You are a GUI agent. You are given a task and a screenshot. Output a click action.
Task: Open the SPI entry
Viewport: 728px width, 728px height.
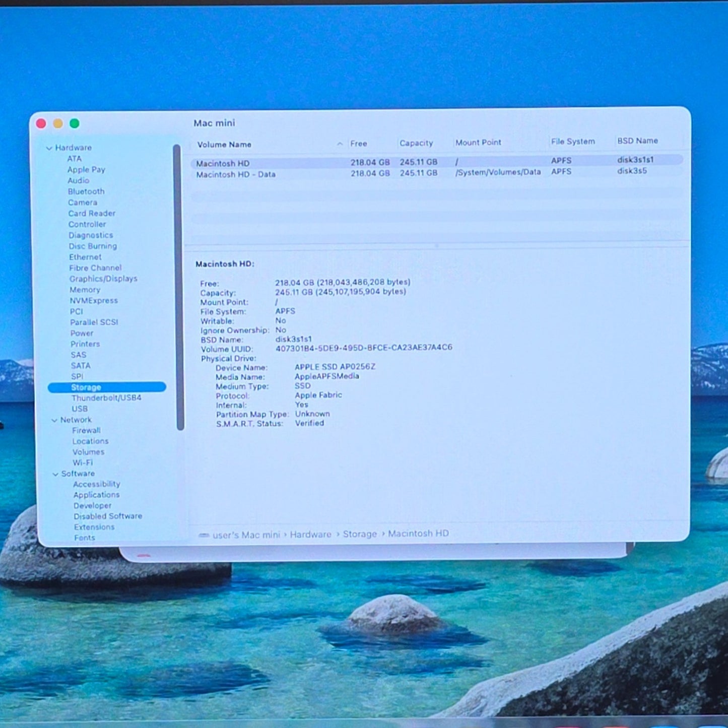(x=77, y=377)
